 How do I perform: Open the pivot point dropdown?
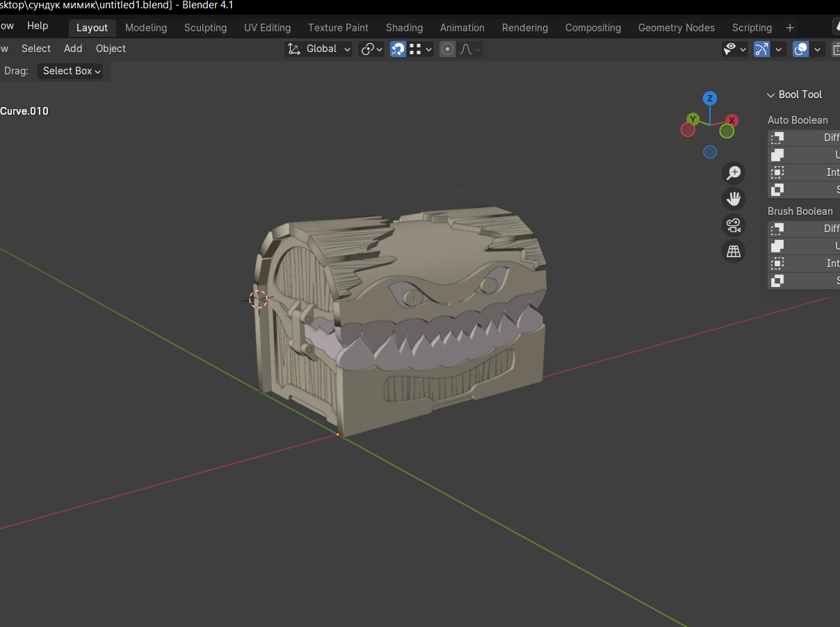point(371,49)
